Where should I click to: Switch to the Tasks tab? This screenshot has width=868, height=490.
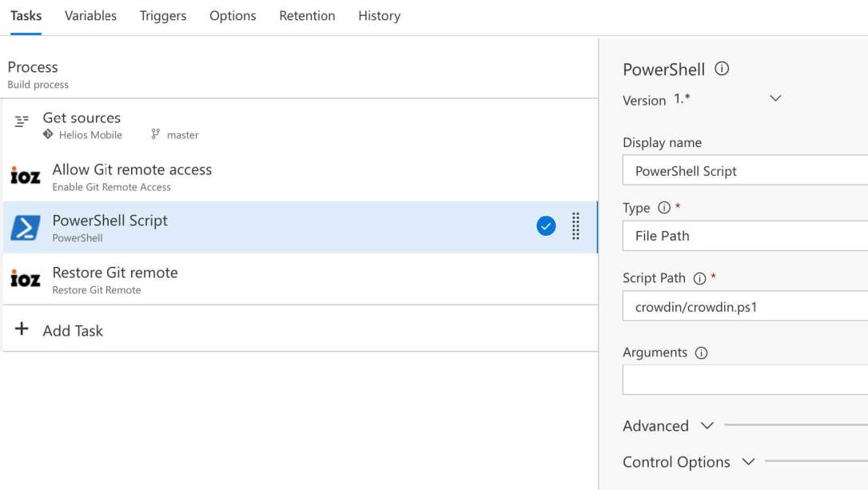[x=26, y=15]
